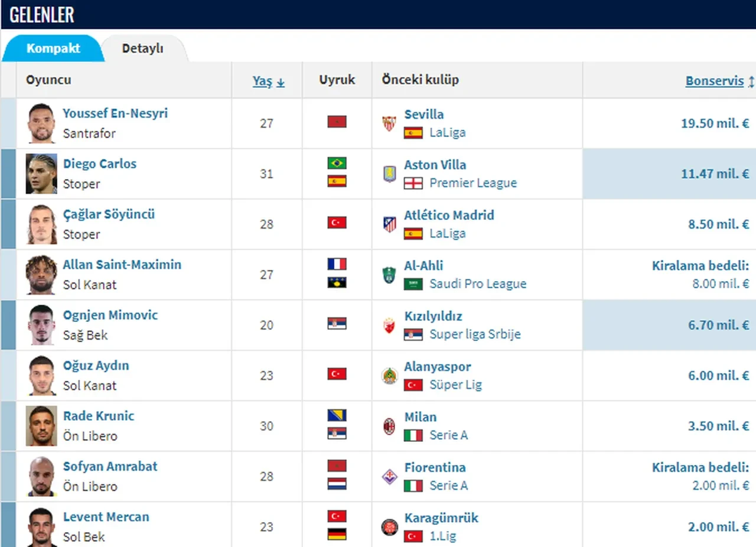Switch to the Detaylı tab
The image size is (756, 547).
click(x=142, y=48)
